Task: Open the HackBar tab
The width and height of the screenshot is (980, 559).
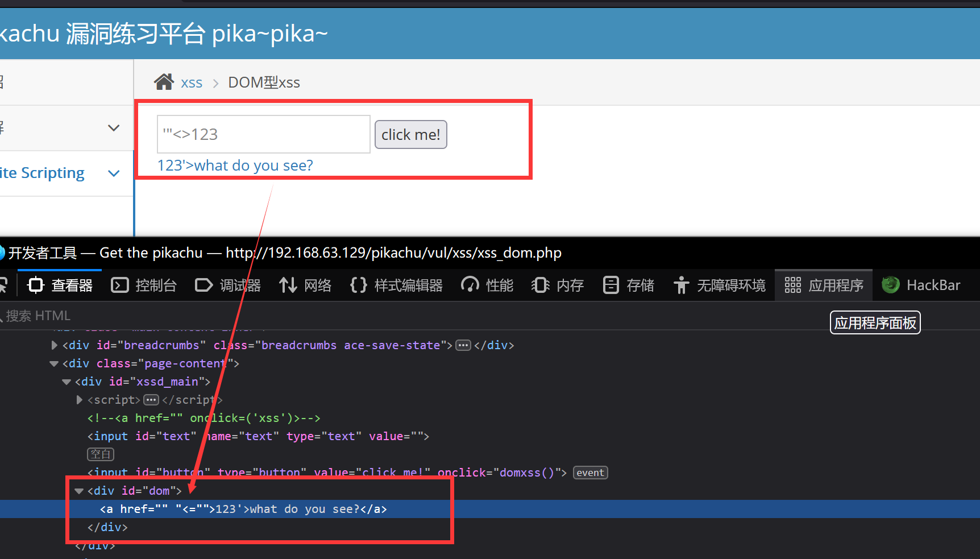Action: (x=921, y=285)
